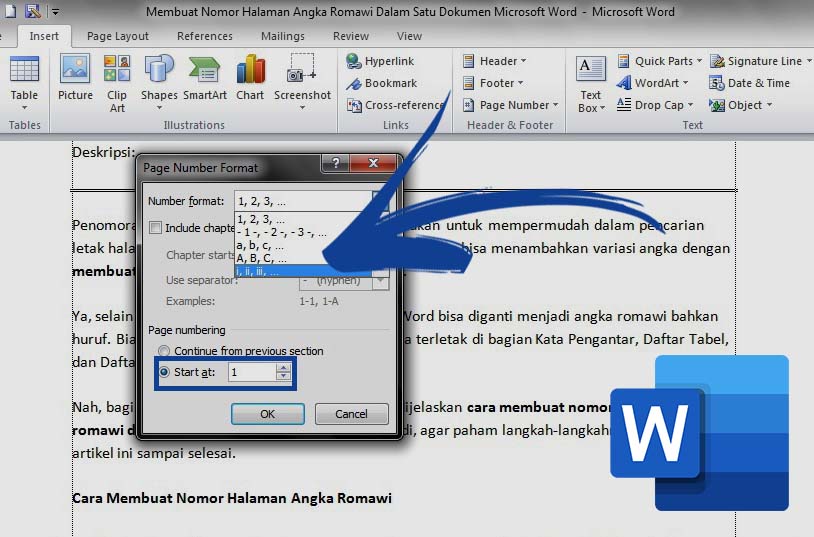Open the Page Number dropdown
Screen dimensions: 814x537
tap(510, 105)
